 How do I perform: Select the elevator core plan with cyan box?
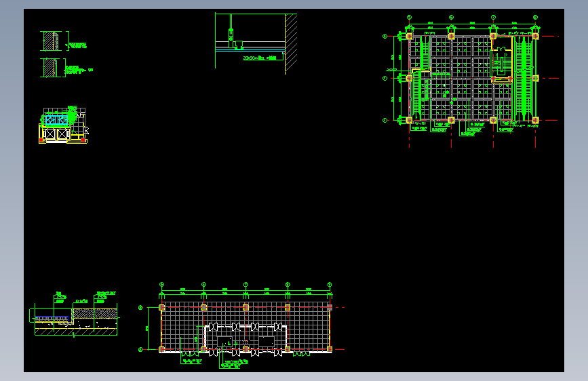tap(64, 125)
